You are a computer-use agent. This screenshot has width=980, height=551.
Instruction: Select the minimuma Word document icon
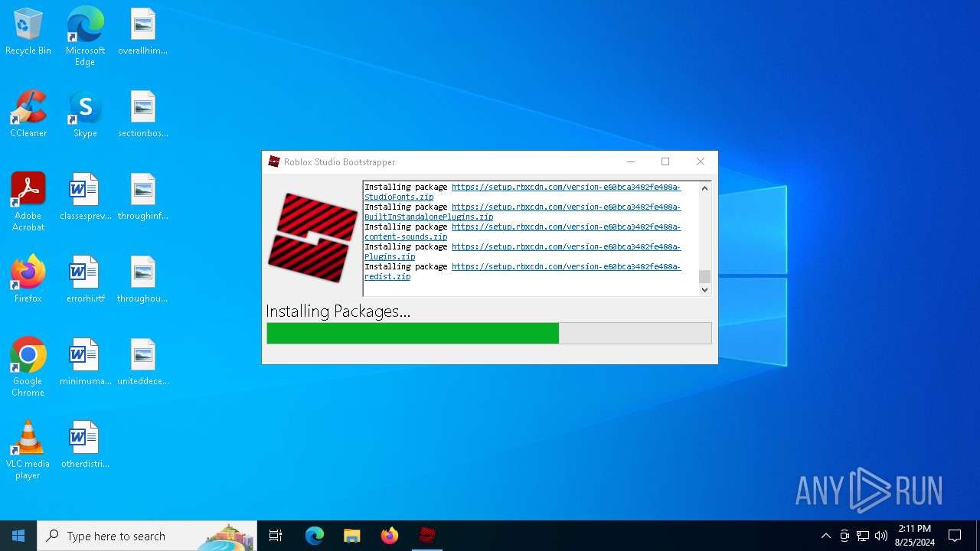(85, 362)
